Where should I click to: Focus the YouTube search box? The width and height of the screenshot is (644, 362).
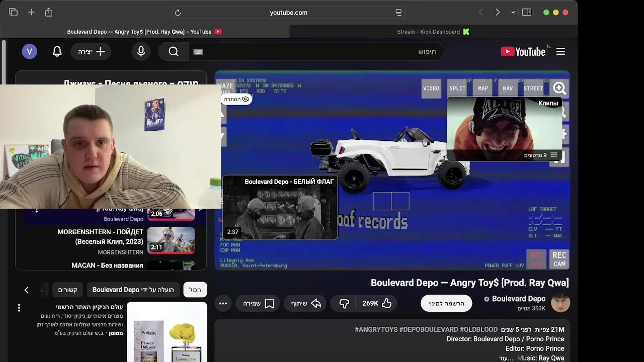(316, 52)
